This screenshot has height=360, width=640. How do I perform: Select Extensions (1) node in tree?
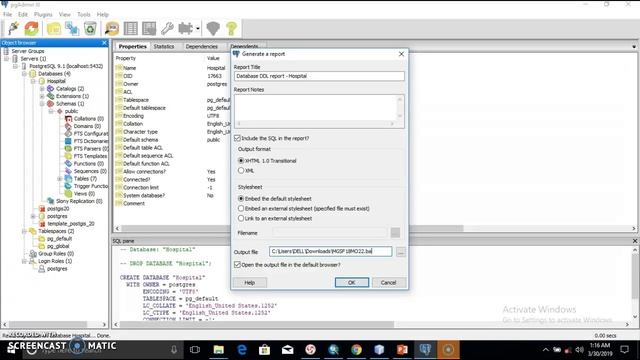[72, 96]
